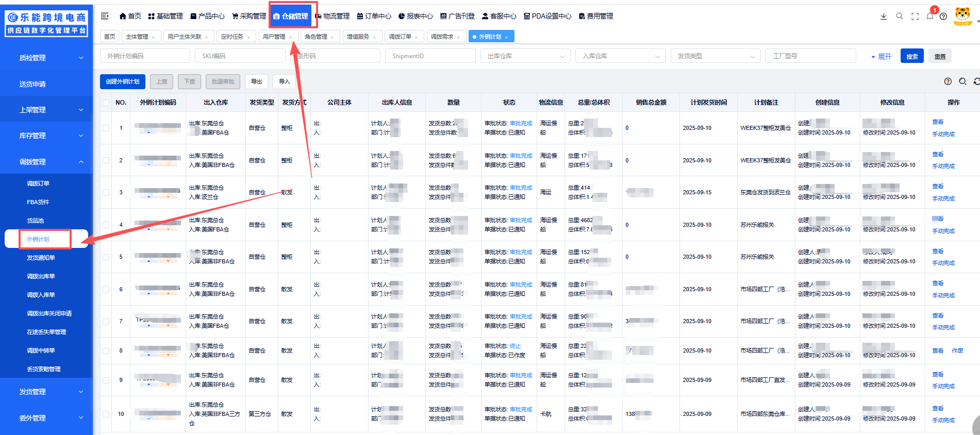Close the 外销计划 tab
980x435 pixels.
click(506, 37)
